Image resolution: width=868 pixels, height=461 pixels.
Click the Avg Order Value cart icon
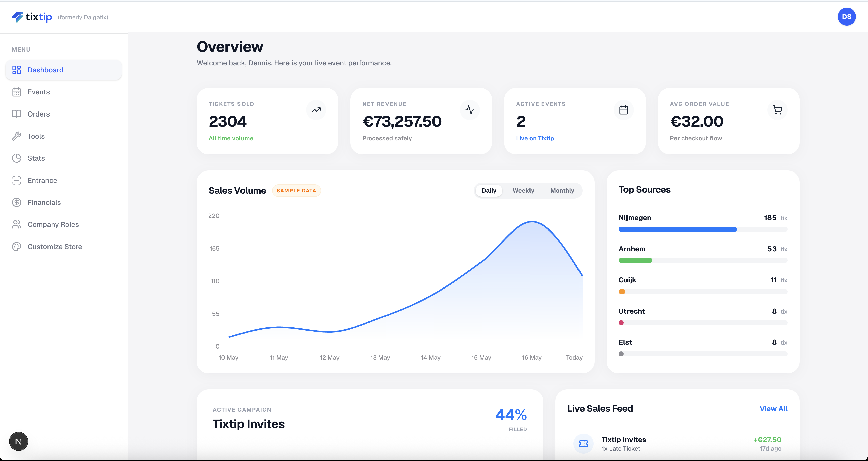pyautogui.click(x=777, y=110)
